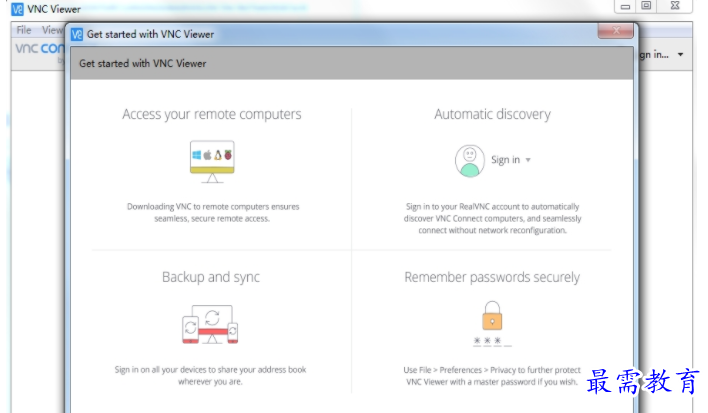Screen dimensions: 708x413
Task: Click the padlock password icon
Action: tap(492, 316)
